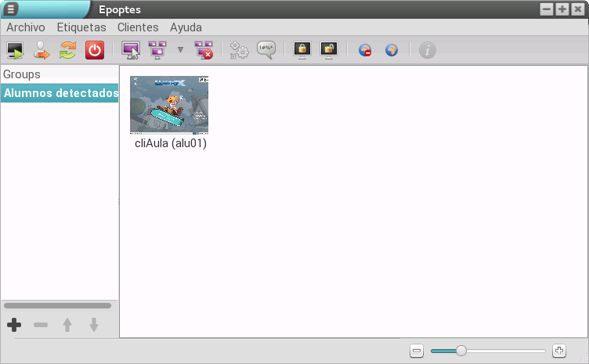Select the Alumnos detectados group
This screenshot has height=364, width=589.
pyautogui.click(x=60, y=94)
